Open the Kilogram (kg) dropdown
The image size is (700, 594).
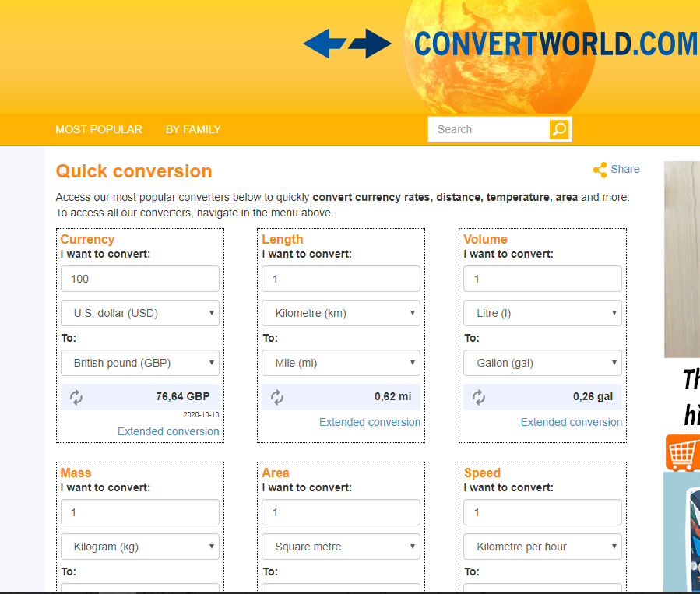point(140,547)
